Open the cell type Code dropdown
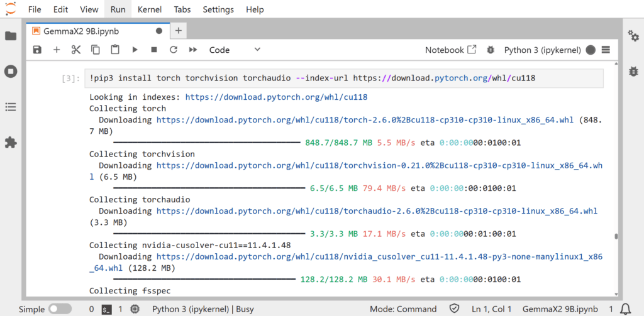644x316 pixels. (x=235, y=50)
